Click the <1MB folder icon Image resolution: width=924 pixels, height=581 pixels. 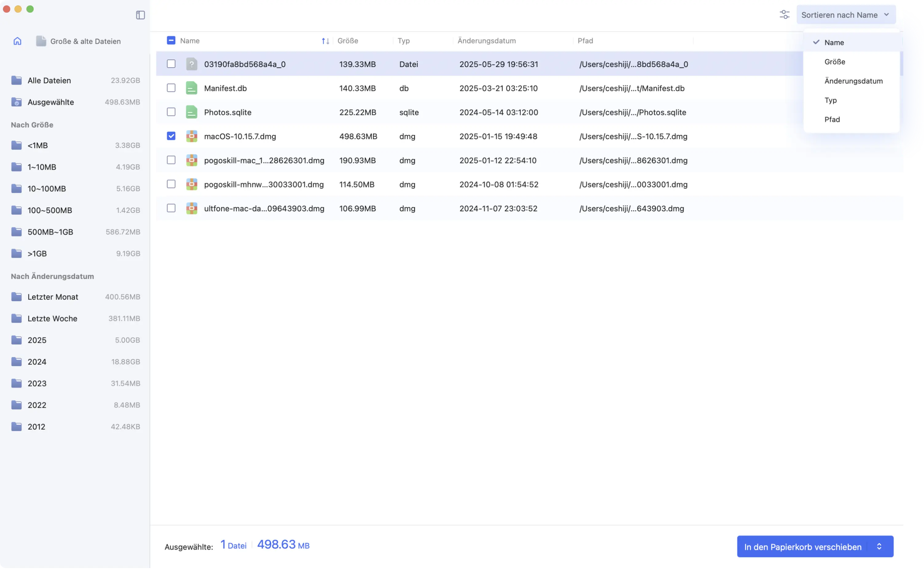tap(17, 145)
